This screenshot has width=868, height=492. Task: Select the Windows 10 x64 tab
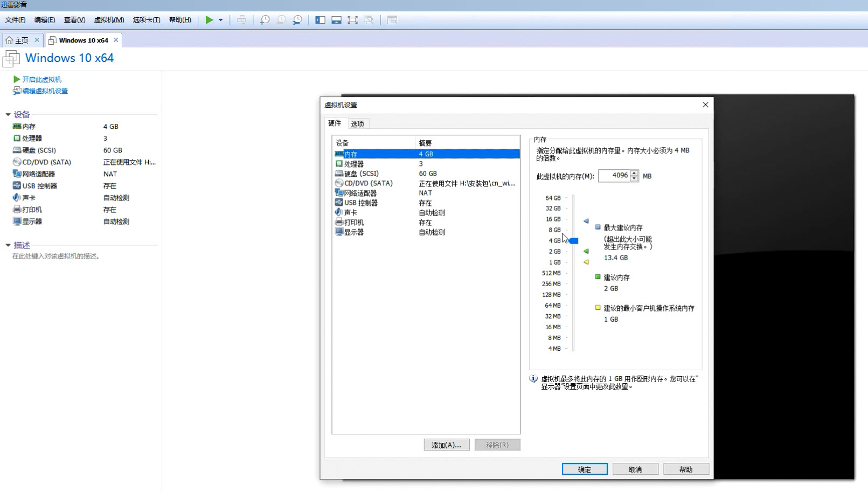click(84, 40)
